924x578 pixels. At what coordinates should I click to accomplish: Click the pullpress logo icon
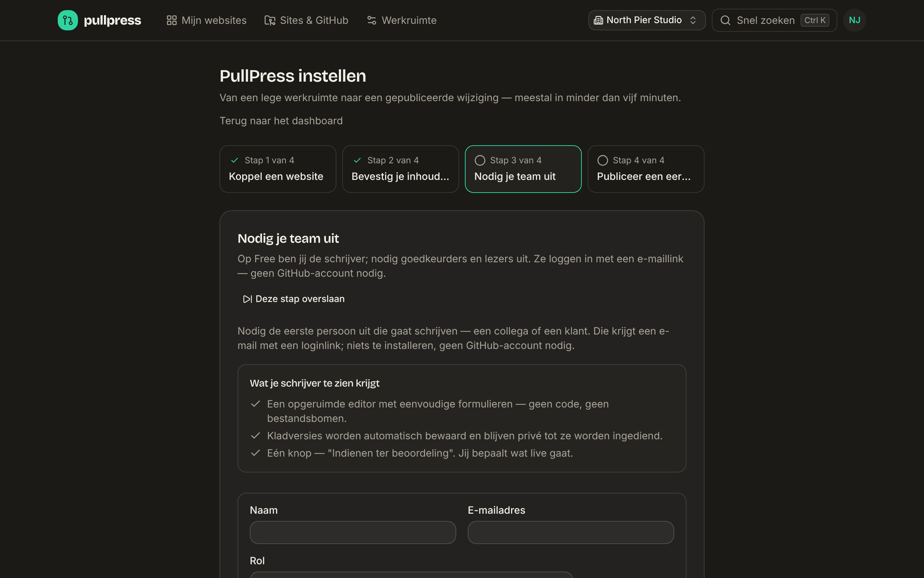pos(67,20)
